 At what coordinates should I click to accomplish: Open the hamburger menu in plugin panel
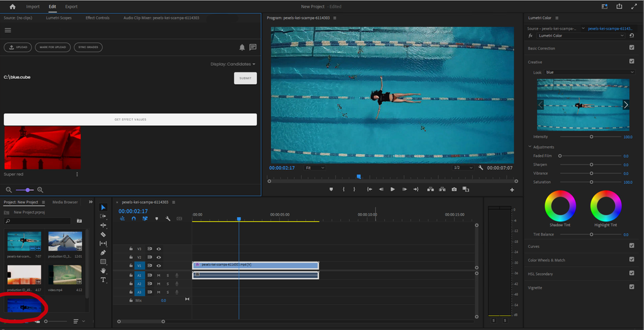pos(8,30)
